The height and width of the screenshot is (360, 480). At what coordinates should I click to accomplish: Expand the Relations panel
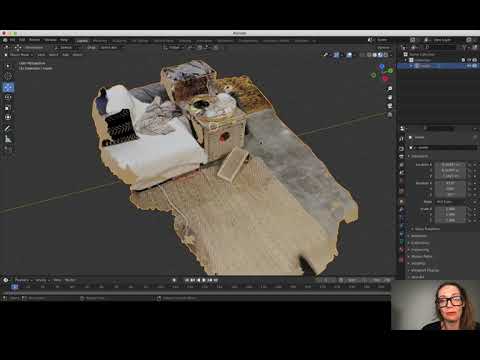coord(418,236)
